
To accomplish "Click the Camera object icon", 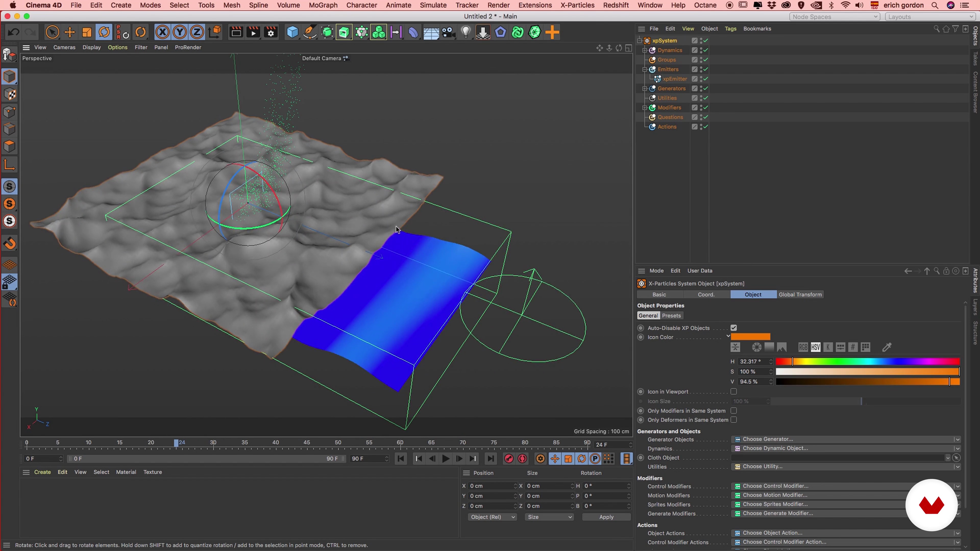I will pos(449,32).
